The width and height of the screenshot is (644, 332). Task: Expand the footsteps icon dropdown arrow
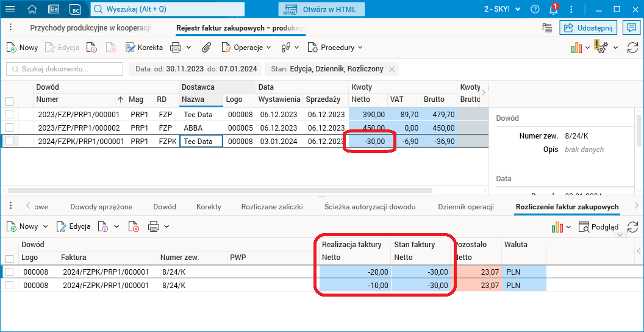(298, 47)
